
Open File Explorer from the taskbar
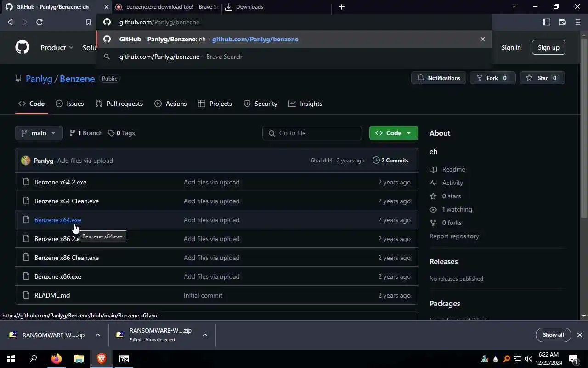coord(79,359)
